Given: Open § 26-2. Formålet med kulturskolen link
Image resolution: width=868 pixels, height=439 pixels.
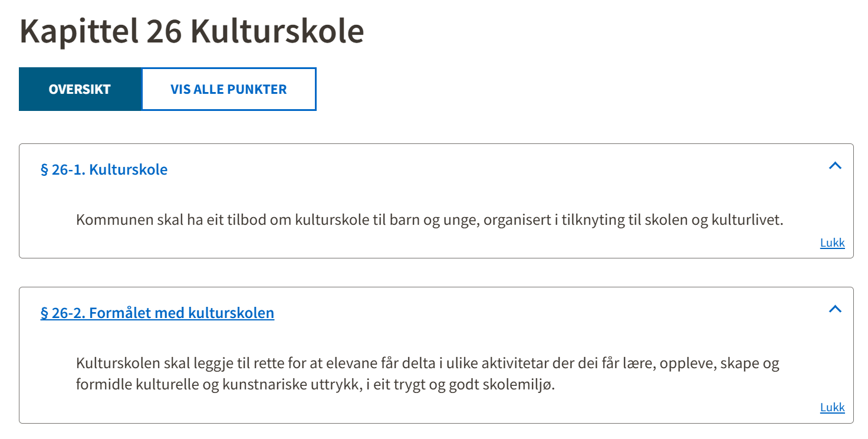Looking at the screenshot, I should (157, 313).
